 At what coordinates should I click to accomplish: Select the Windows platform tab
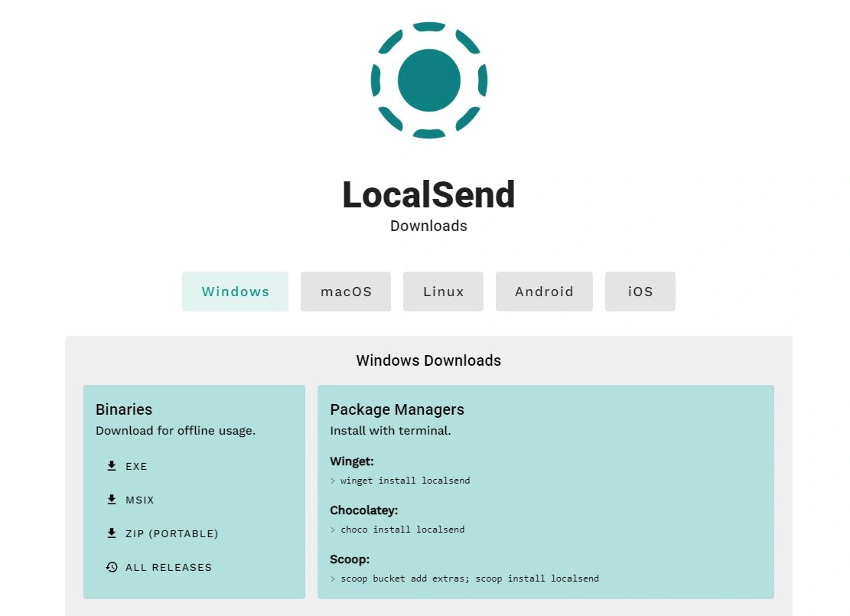[x=235, y=292]
